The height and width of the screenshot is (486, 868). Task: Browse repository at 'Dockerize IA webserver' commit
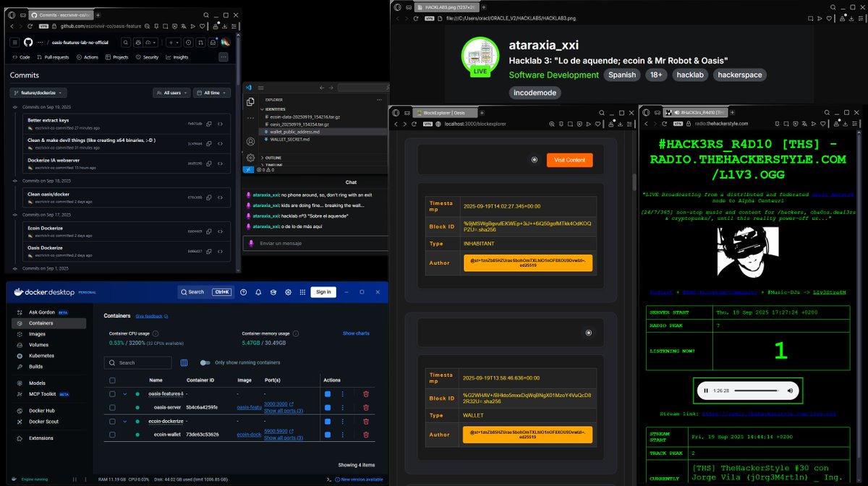point(220,163)
